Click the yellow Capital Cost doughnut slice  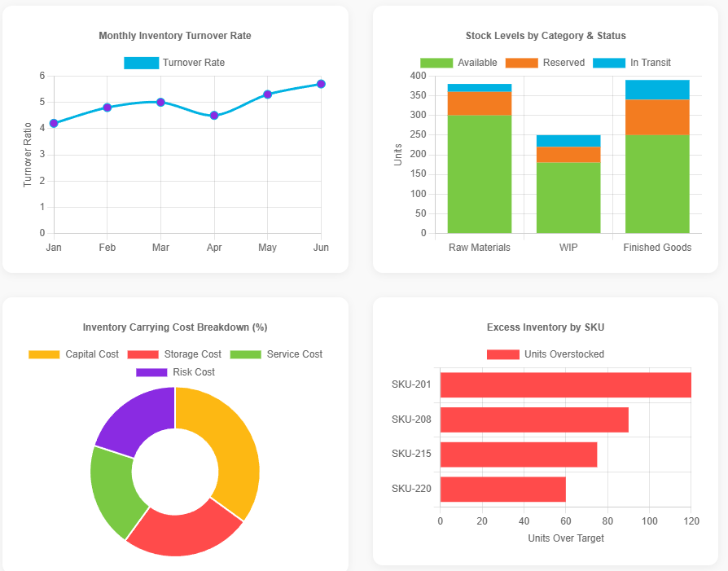230,448
